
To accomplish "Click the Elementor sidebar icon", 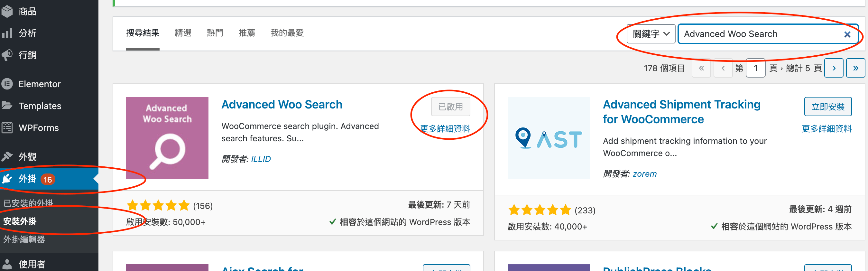I will pos(7,84).
